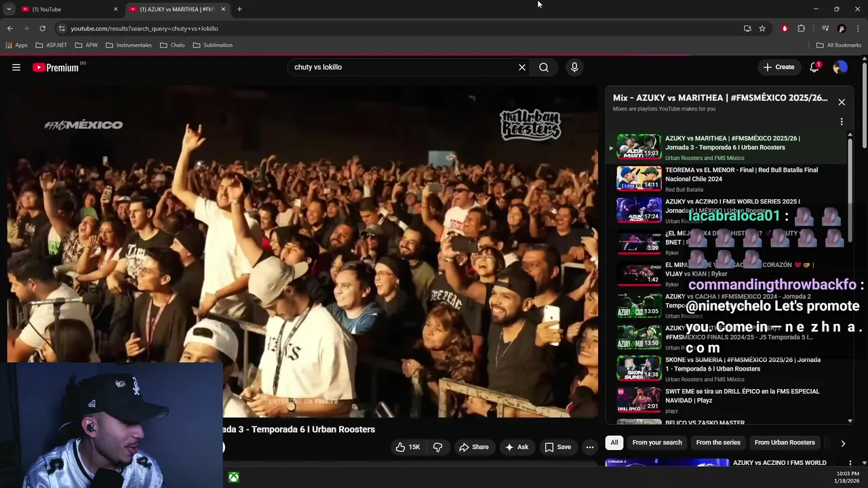Bookmark this page with the star
Screen dimensions: 868x488
pyautogui.click(x=762, y=28)
